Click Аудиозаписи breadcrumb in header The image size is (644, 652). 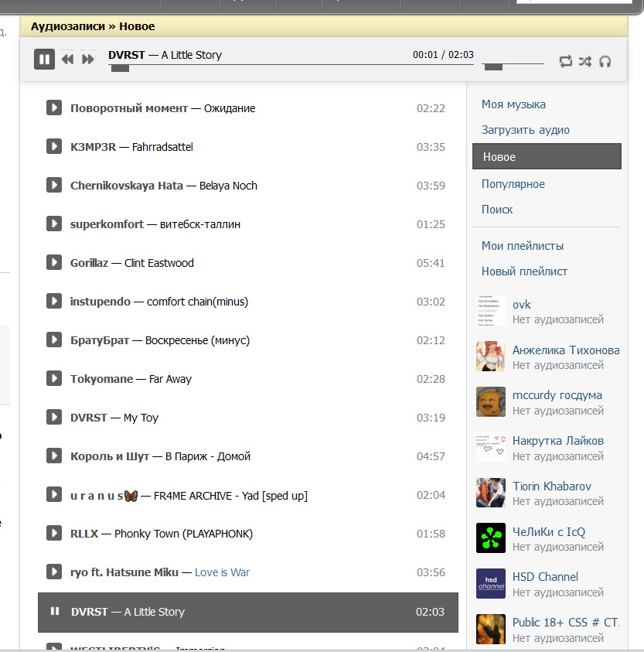[68, 26]
